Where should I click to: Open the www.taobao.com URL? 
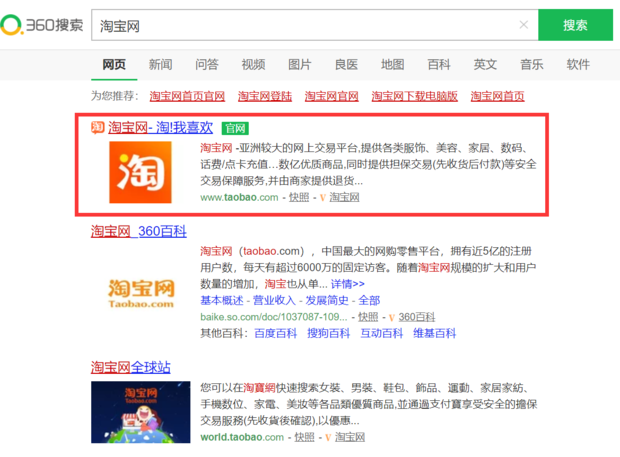[239, 197]
